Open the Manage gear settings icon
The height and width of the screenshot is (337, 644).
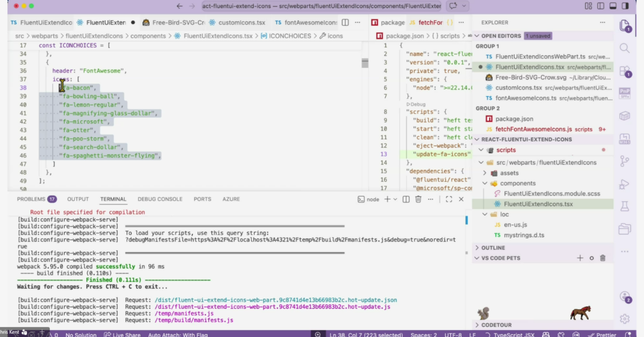[625, 319]
